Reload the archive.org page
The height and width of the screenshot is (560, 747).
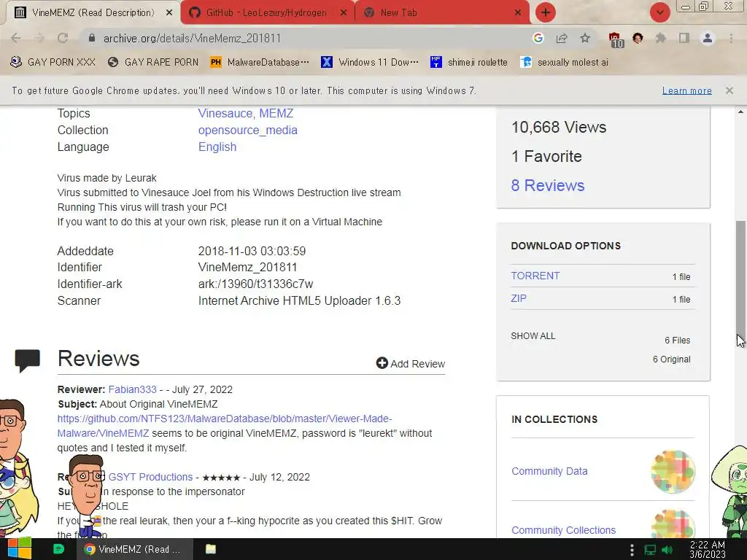63,38
